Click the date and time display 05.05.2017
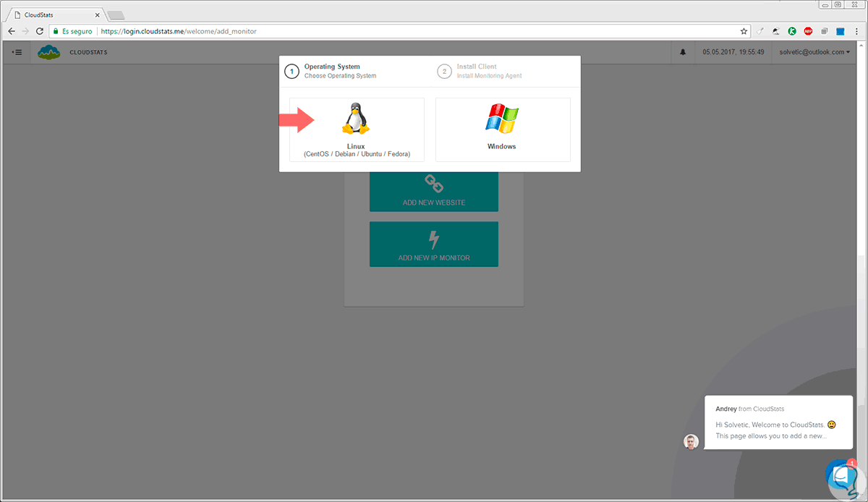Viewport: 868px width, 502px height. 733,52
